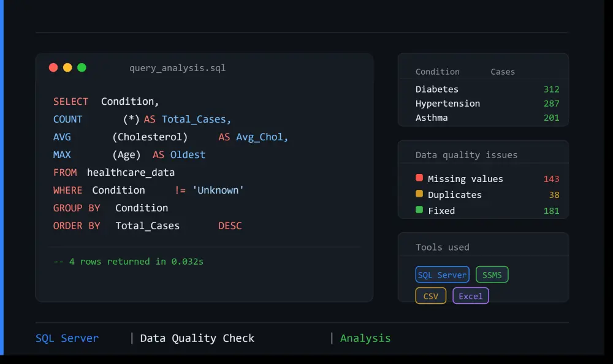The image size is (613, 364).
Task: Click the 4 rows returned comment
Action: tap(128, 262)
